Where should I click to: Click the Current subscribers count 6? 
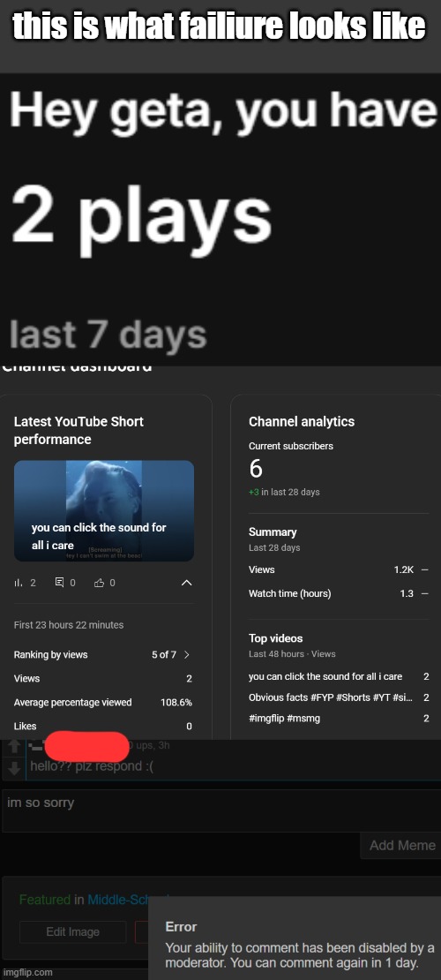pos(256,469)
